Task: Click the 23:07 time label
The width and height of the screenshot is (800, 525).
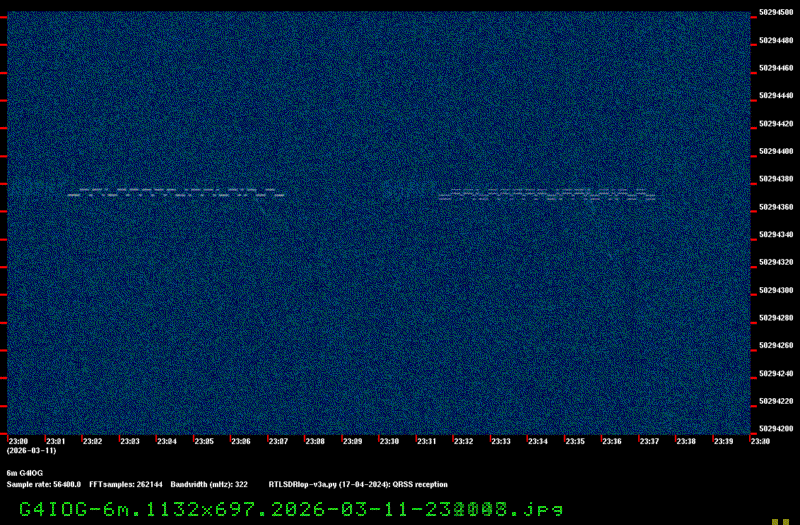Action: (278, 441)
